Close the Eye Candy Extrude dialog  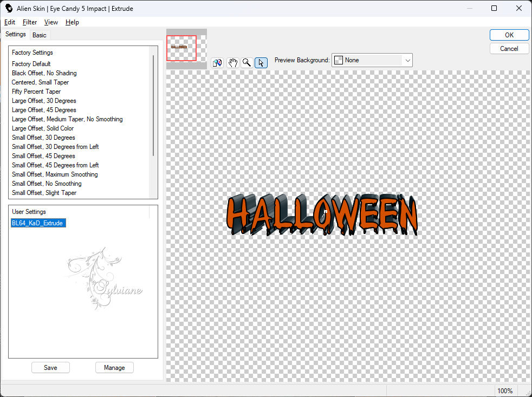(x=519, y=8)
